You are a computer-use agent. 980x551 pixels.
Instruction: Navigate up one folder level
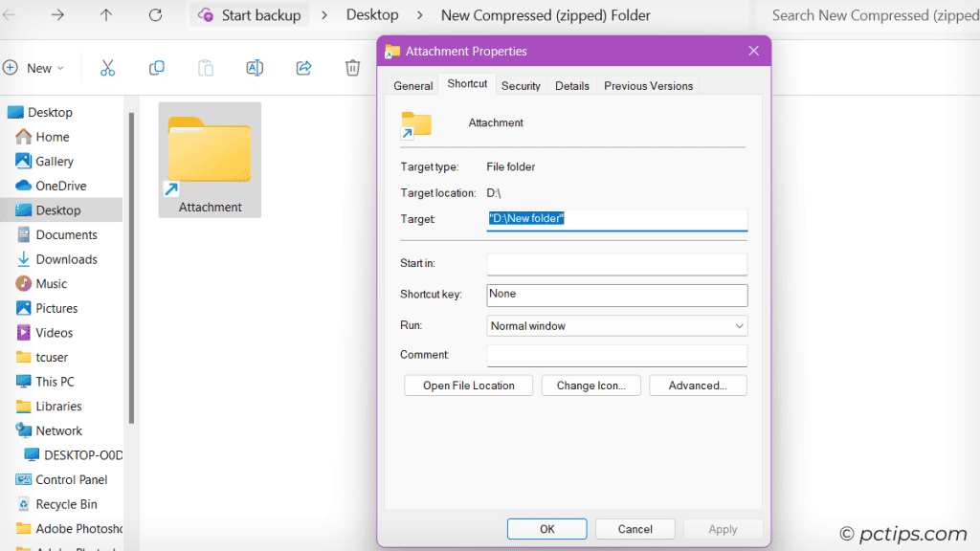(x=105, y=14)
